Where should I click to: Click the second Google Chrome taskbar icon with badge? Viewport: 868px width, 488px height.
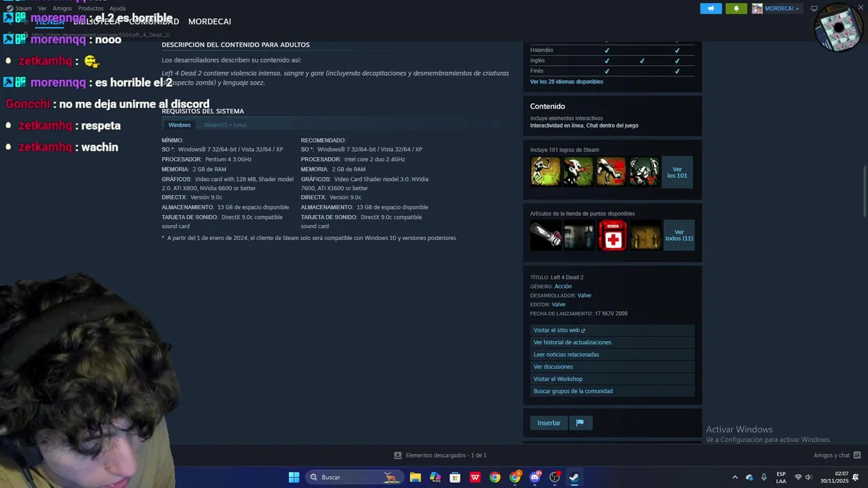click(515, 477)
